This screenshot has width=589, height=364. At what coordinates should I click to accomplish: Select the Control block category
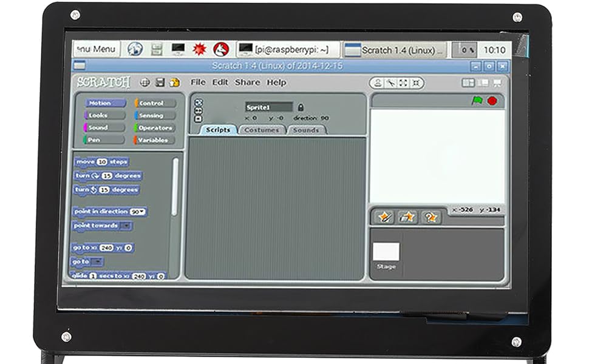[x=155, y=103]
